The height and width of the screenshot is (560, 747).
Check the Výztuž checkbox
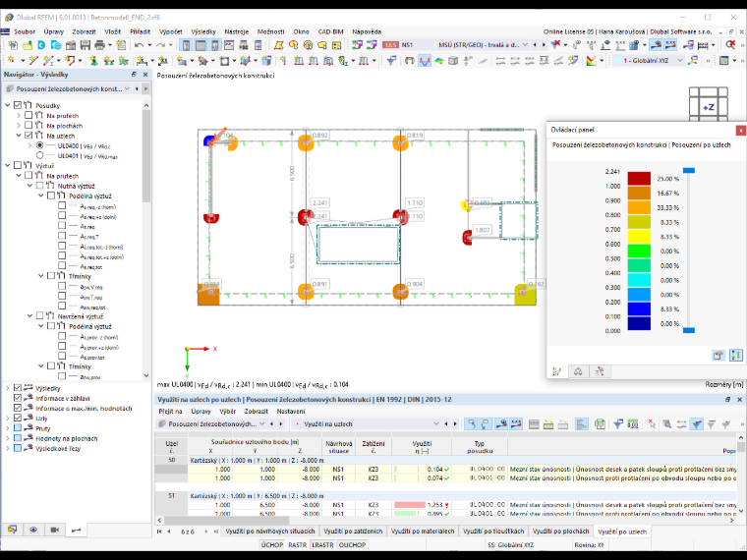coord(18,165)
